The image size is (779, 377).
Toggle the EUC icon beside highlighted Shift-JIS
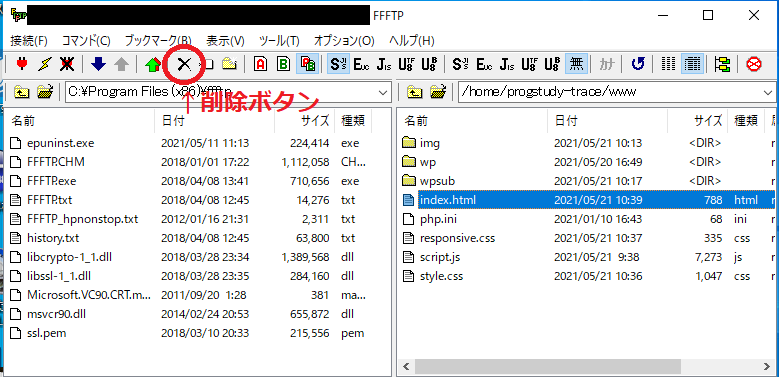(361, 64)
